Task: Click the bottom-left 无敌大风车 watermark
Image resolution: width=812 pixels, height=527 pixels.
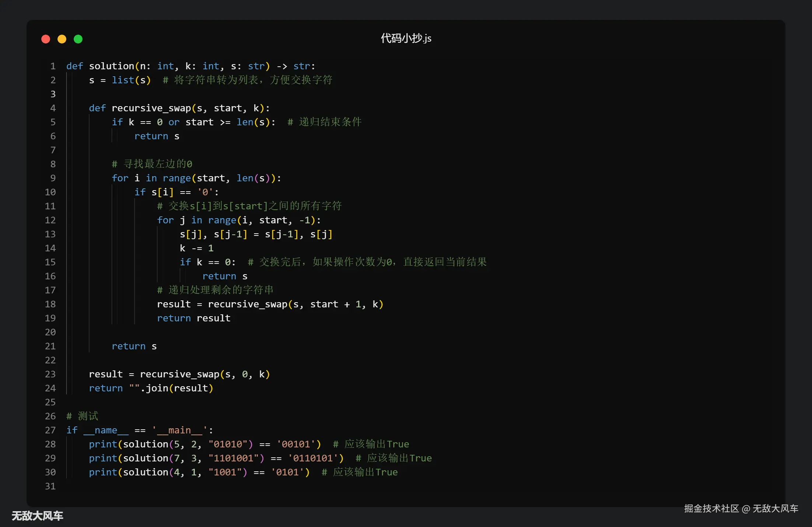Action: point(37,516)
